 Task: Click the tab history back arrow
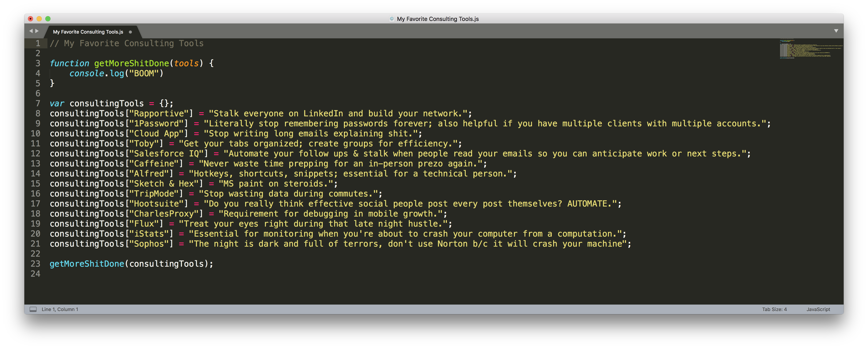coord(31,31)
